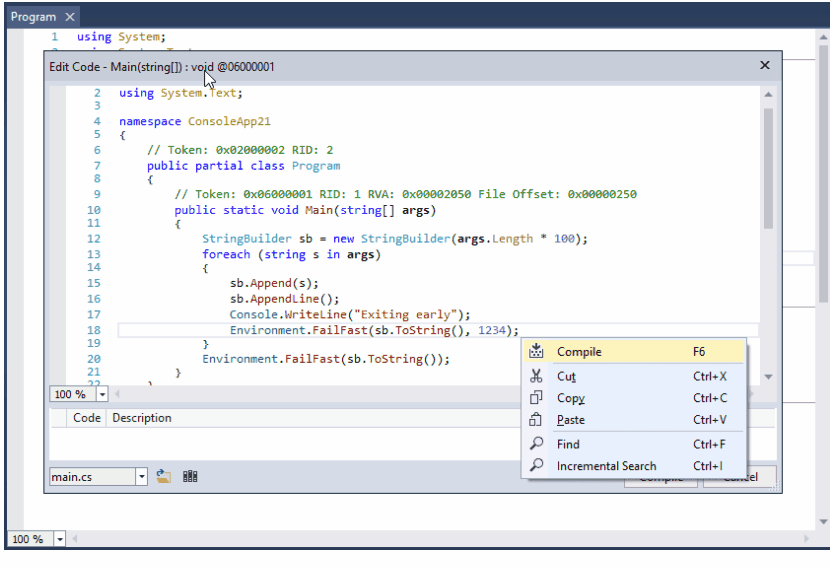The height and width of the screenshot is (568, 830).
Task: Open the main window zoom dropdown
Action: [x=60, y=539]
